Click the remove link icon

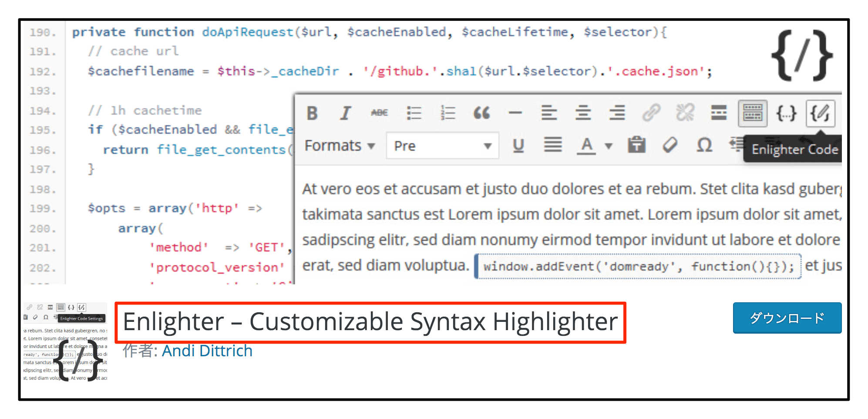tap(685, 113)
